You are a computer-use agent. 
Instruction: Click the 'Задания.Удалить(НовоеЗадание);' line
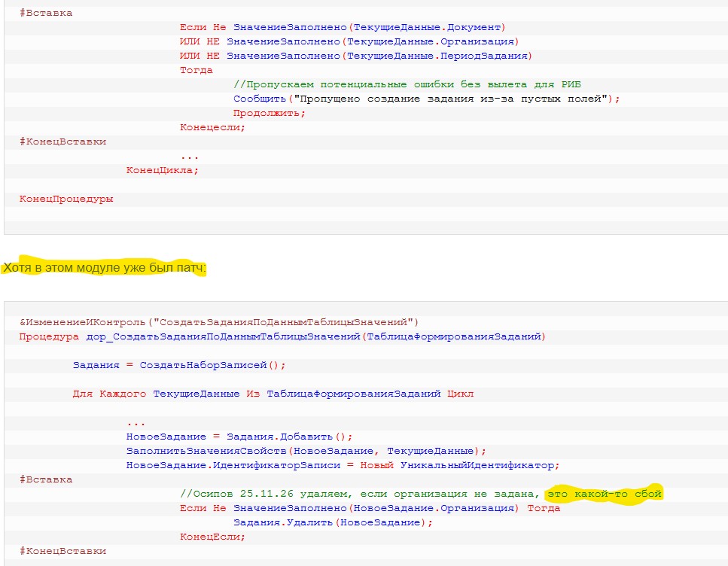pos(333,523)
